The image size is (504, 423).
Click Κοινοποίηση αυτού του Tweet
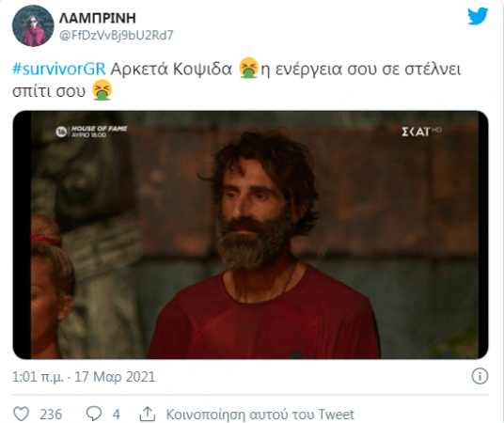pos(260,415)
